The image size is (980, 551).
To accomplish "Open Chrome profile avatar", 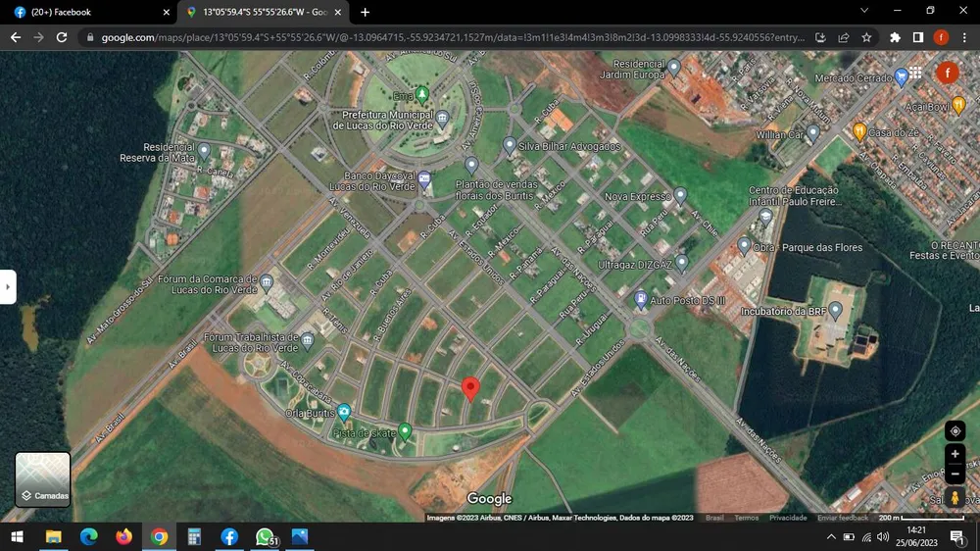I will point(941,37).
